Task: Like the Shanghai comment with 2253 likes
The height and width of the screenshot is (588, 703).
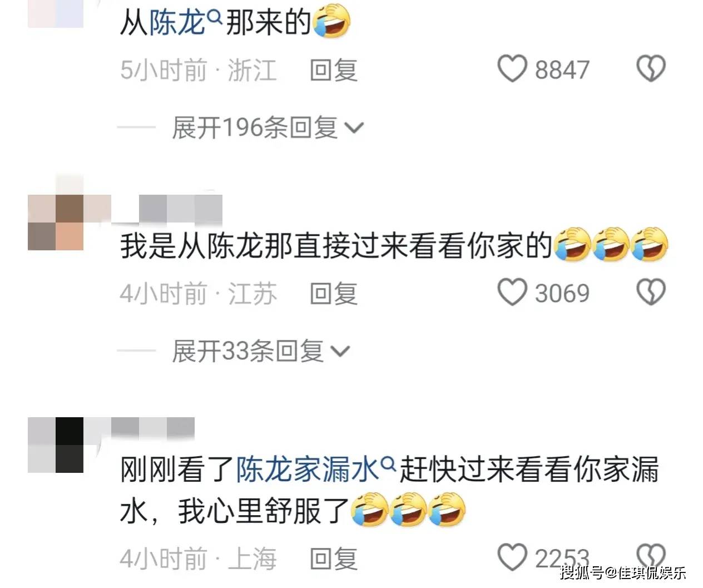Action: 512,557
